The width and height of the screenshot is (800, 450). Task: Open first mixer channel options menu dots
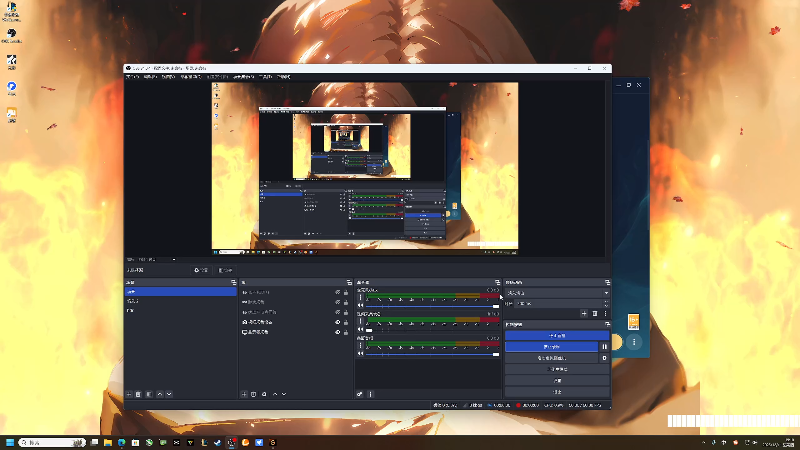[361, 297]
